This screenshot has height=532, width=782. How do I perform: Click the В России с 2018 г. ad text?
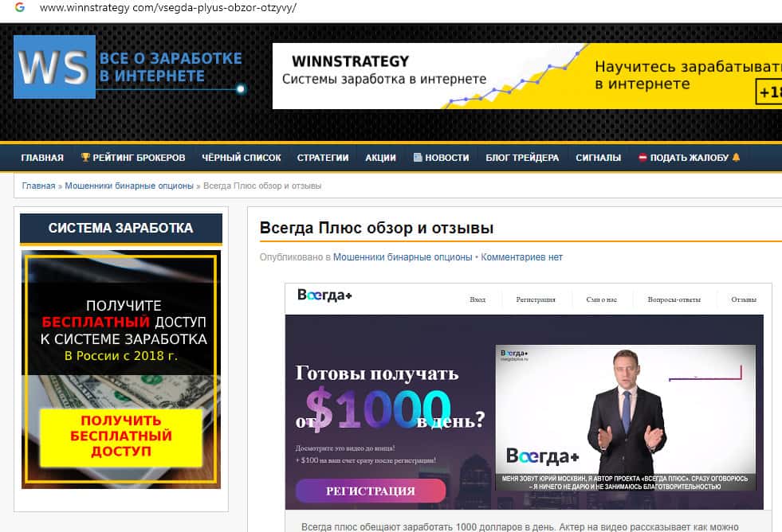point(121,356)
